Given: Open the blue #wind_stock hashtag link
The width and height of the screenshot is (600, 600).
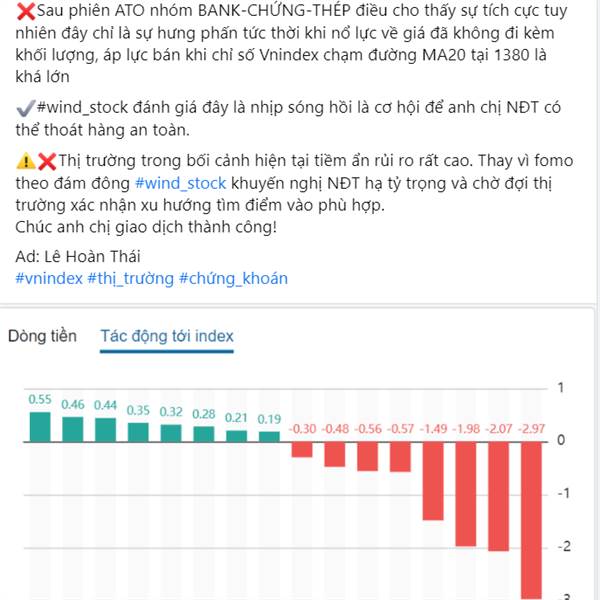Looking at the screenshot, I should point(181,183).
